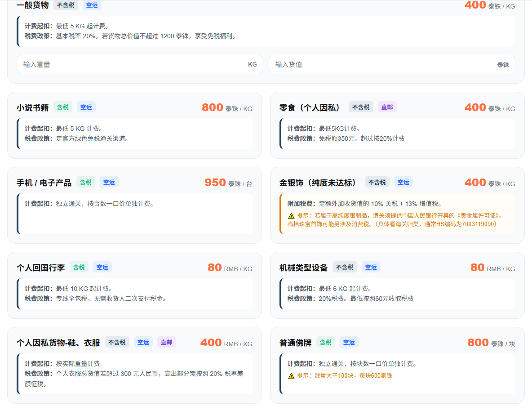Select the 零食(个人因私) card title

[x=310, y=107]
